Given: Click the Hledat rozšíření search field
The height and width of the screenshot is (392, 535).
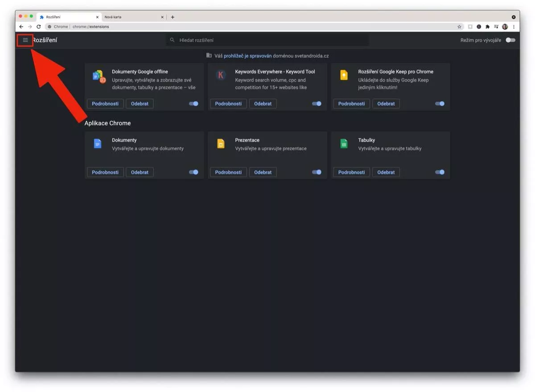Looking at the screenshot, I should tap(267, 40).
